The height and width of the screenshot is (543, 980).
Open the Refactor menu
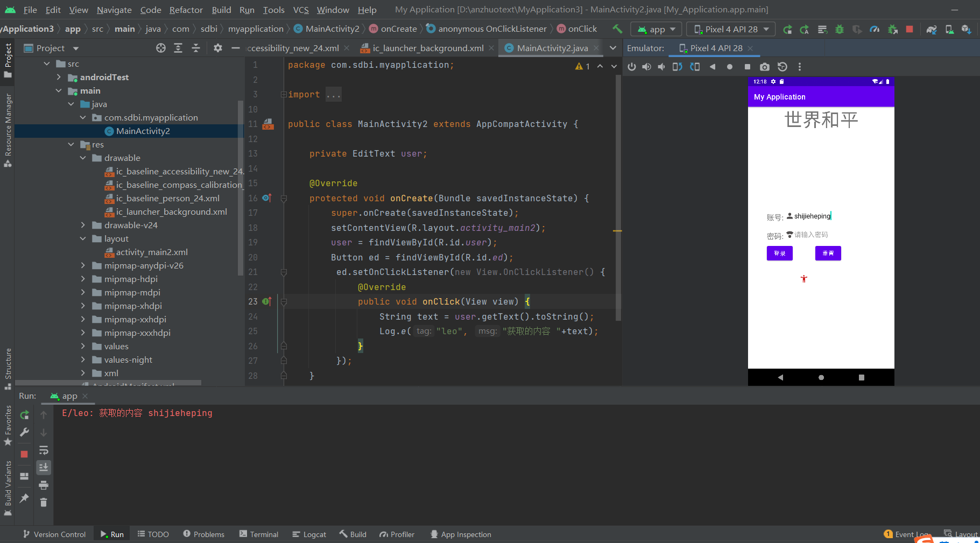point(186,10)
